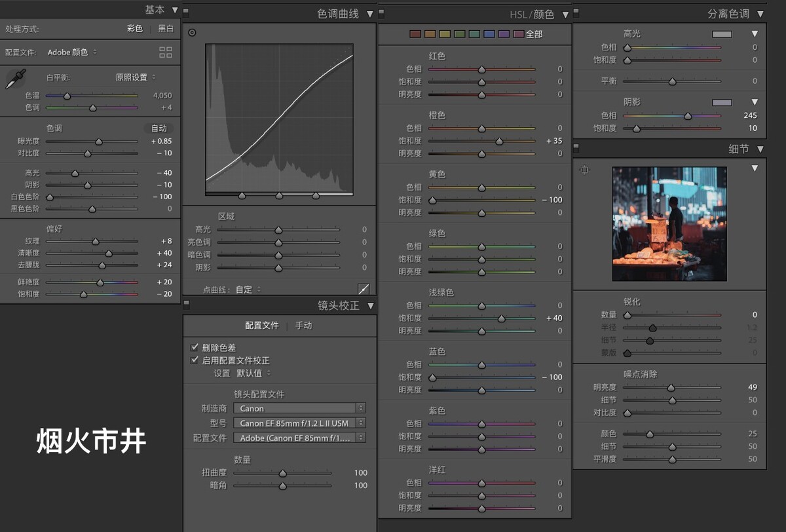The width and height of the screenshot is (786, 532).
Task: Open the 阴影 split toning color swatch
Action: (722, 102)
